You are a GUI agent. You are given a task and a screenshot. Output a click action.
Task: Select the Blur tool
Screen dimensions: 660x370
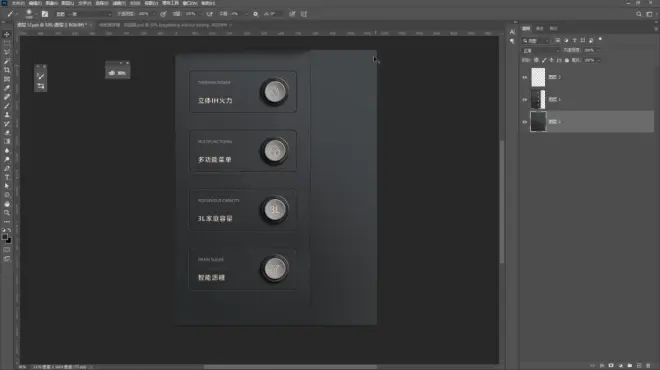(x=7, y=150)
